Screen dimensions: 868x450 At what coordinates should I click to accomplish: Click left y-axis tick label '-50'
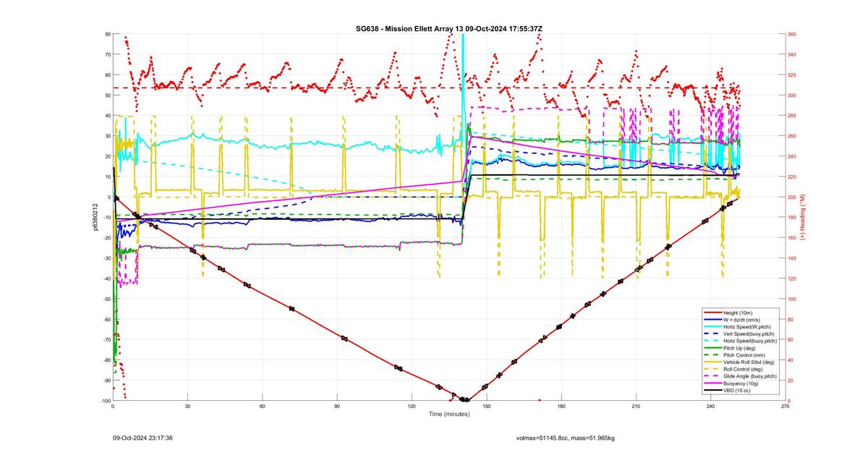[106, 299]
